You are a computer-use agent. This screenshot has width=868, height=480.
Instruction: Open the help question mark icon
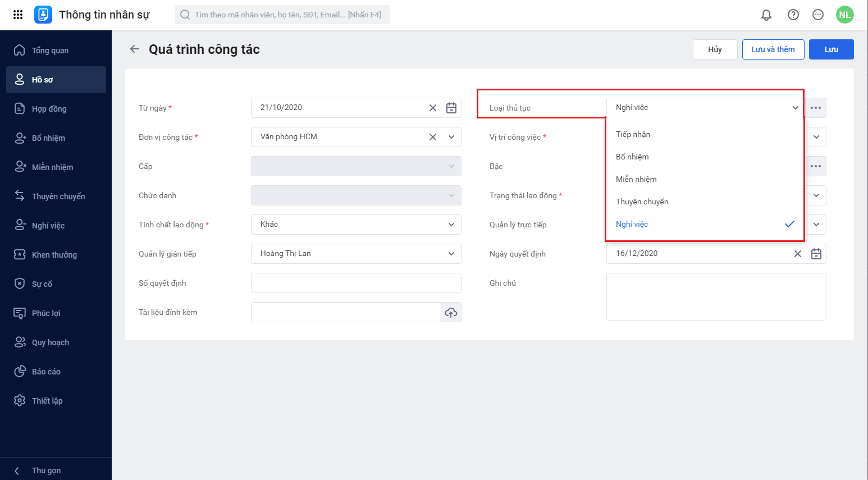coord(793,15)
